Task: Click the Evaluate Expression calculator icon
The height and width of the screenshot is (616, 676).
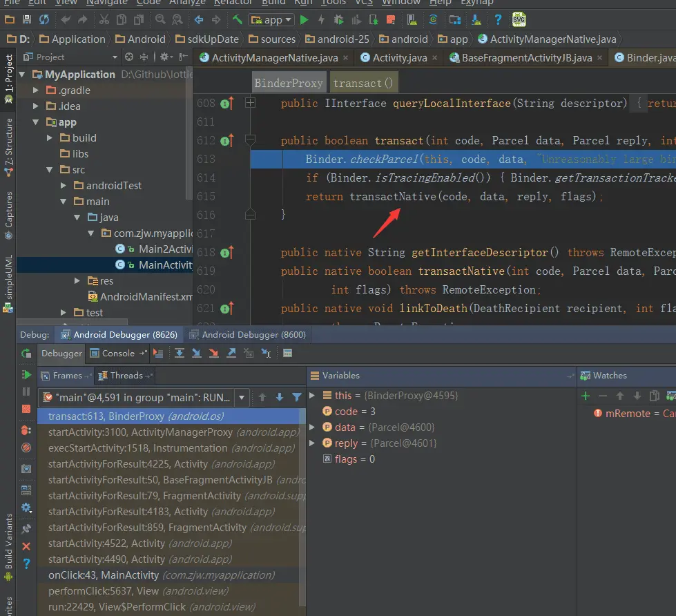Action: (287, 354)
